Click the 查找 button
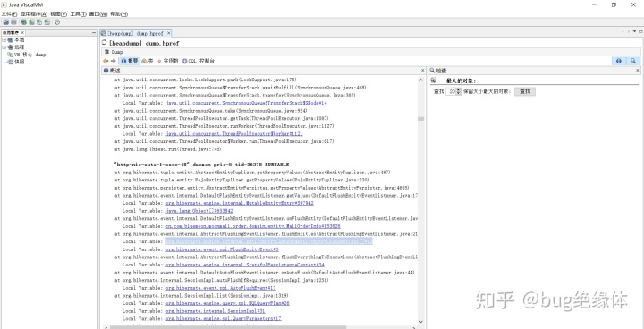 (524, 91)
